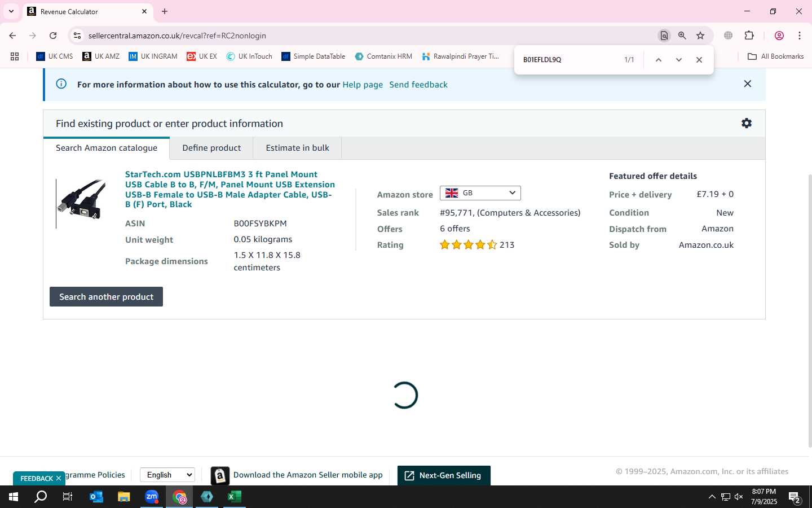Open the Help page link
812x508 pixels.
click(x=363, y=85)
